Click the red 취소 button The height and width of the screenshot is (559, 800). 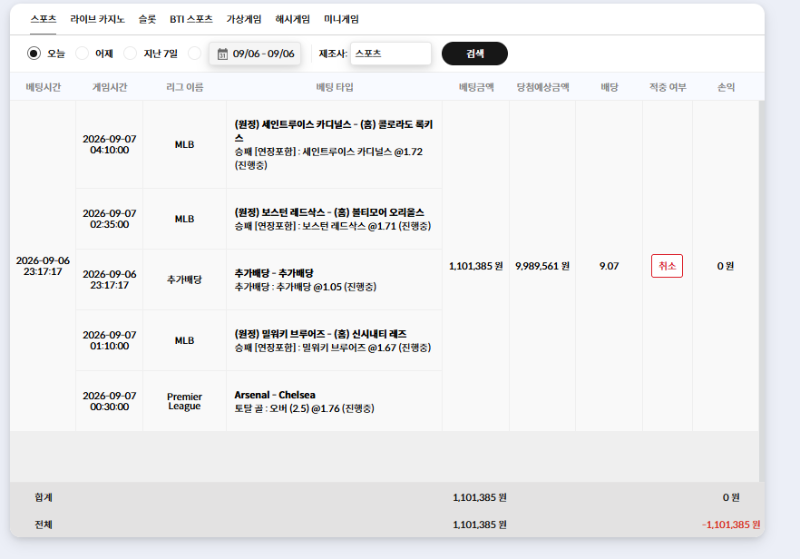(667, 266)
